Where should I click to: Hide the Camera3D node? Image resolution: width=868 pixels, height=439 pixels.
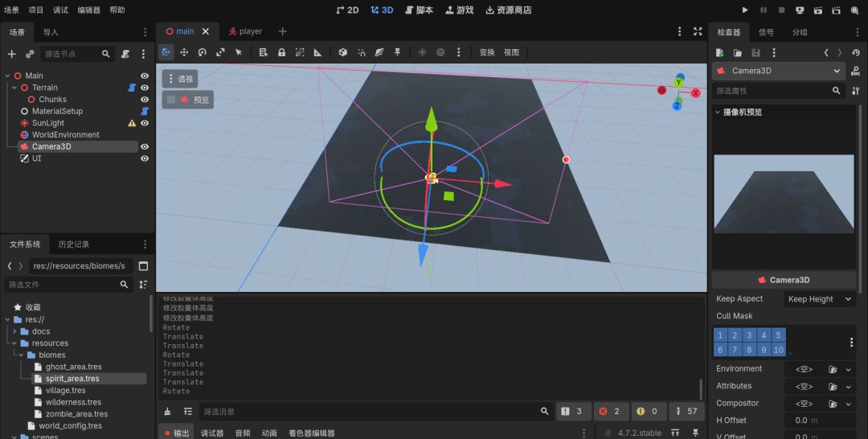click(145, 146)
